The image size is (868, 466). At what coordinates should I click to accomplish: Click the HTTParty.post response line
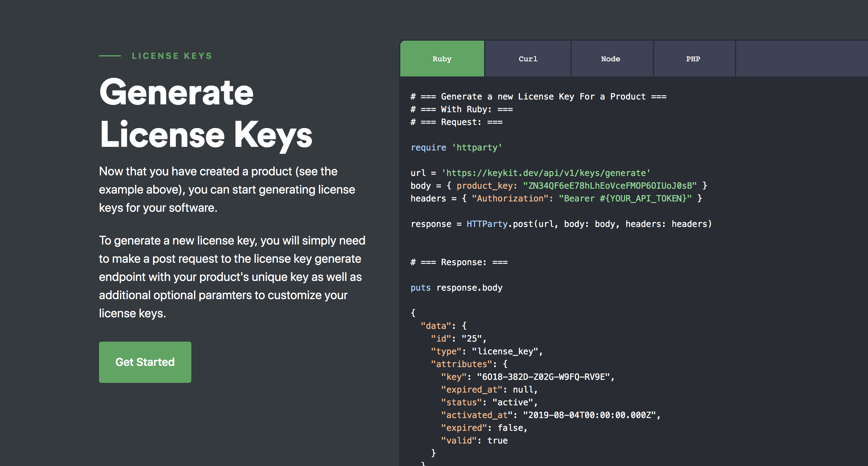point(561,224)
